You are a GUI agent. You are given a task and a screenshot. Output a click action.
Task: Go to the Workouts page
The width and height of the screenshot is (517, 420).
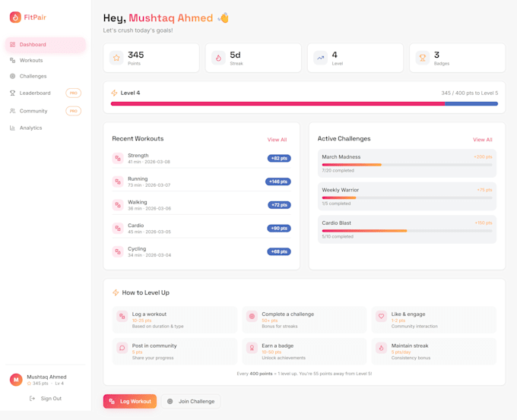click(x=46, y=60)
